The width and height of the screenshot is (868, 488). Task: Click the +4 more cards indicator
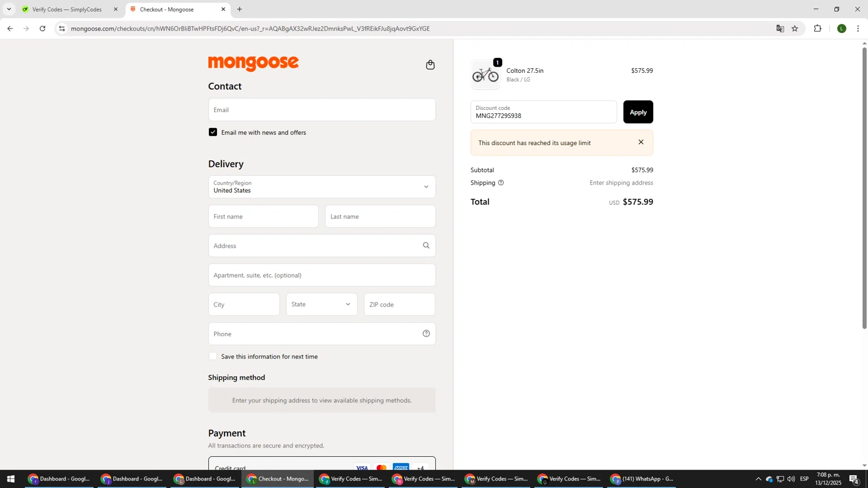[x=421, y=468]
